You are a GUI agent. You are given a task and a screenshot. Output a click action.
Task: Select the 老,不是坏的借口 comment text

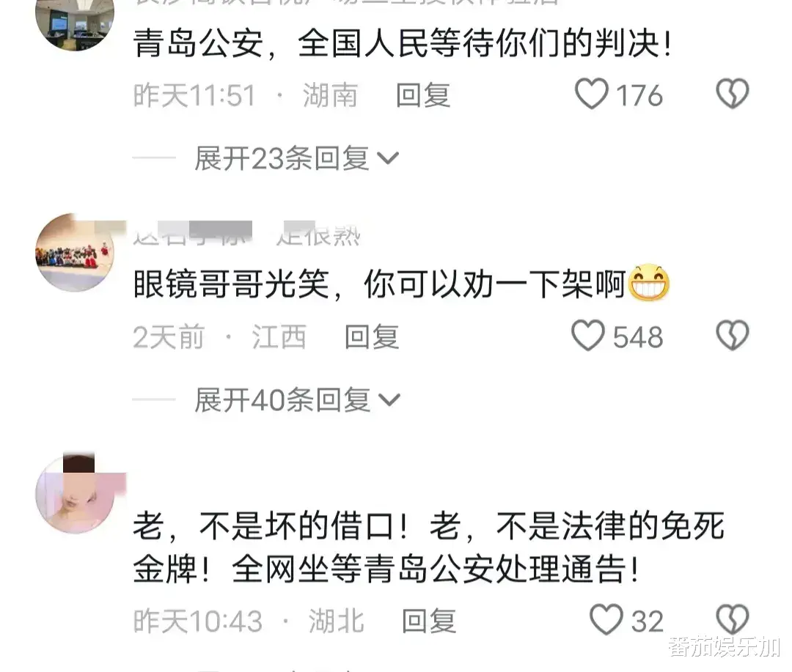pos(429,548)
